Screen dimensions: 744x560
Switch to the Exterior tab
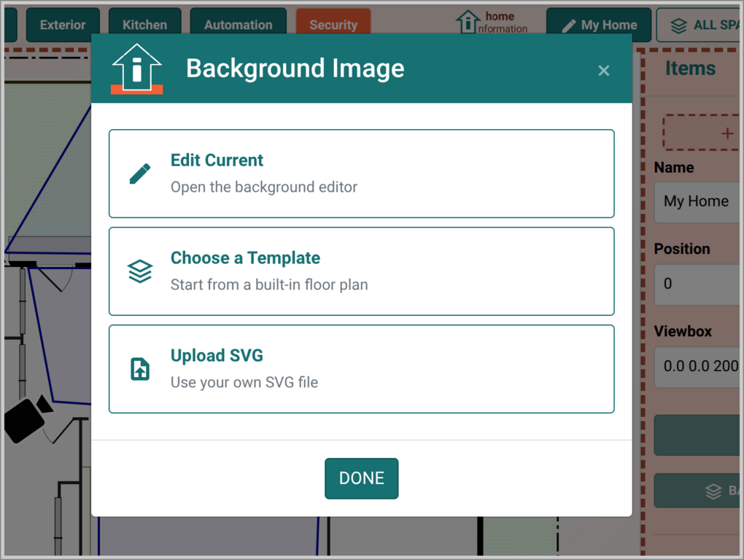pyautogui.click(x=63, y=25)
